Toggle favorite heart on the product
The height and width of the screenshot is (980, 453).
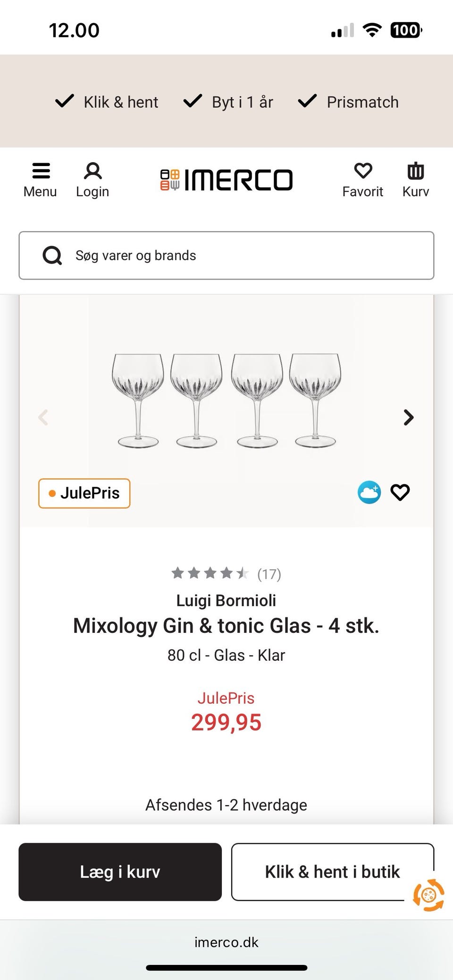click(400, 492)
